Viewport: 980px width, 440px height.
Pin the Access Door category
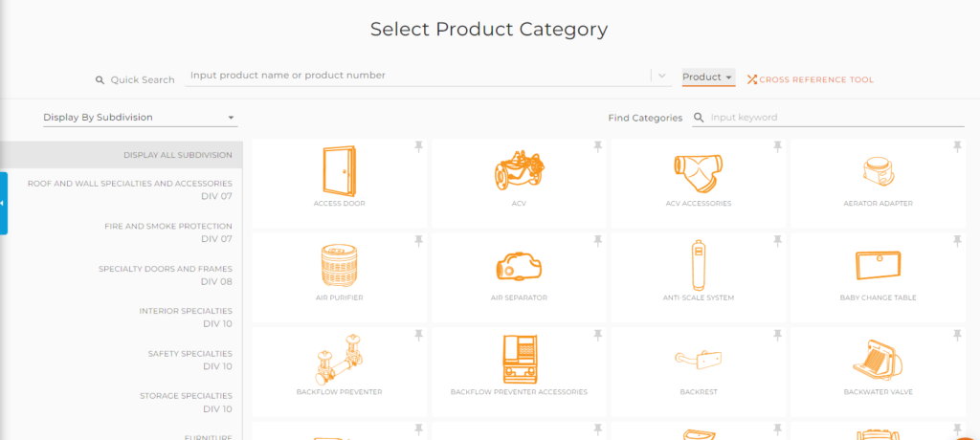(419, 147)
